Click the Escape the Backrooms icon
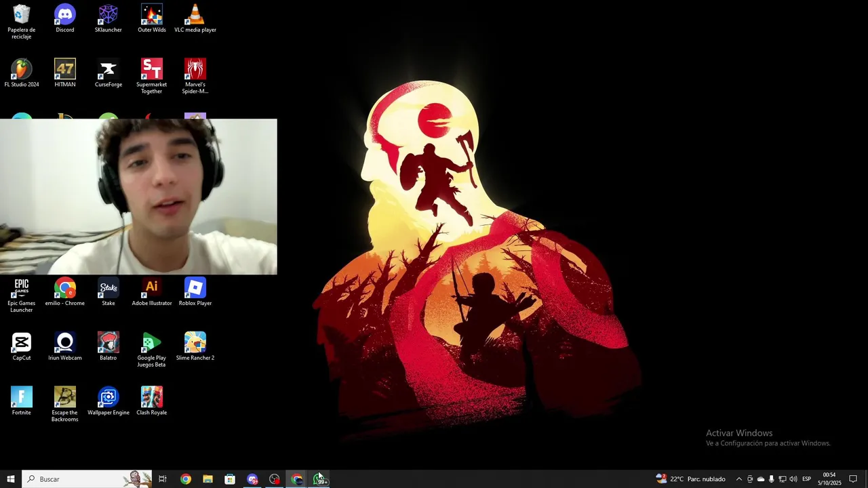The height and width of the screenshot is (488, 868). (65, 405)
